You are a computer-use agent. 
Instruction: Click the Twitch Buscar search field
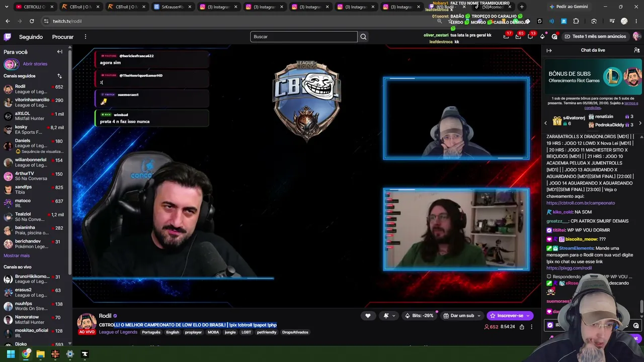pos(304,37)
